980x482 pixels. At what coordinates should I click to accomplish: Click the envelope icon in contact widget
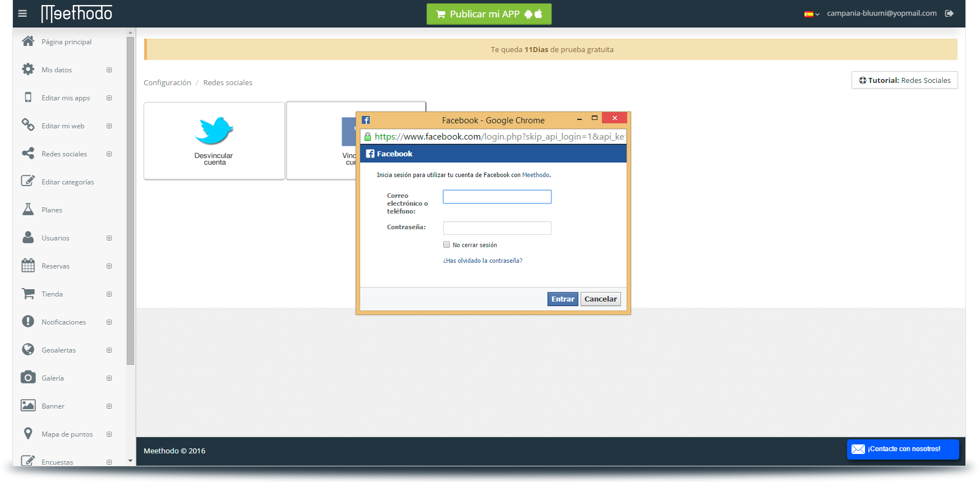pos(858,449)
